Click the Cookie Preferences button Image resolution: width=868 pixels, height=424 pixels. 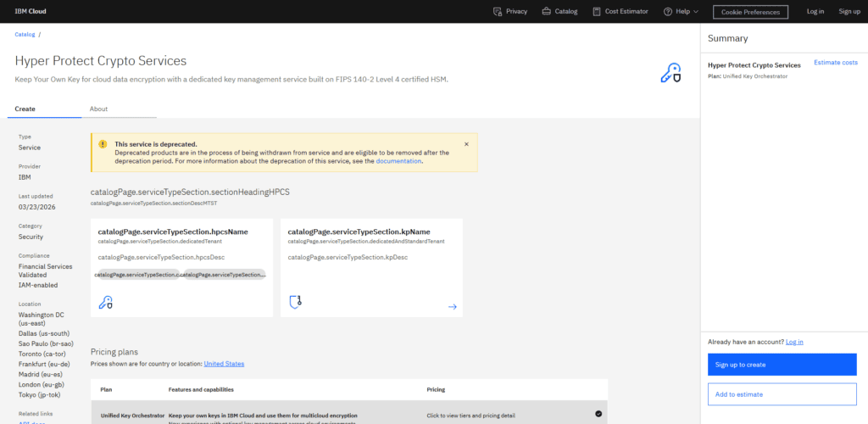tap(750, 12)
